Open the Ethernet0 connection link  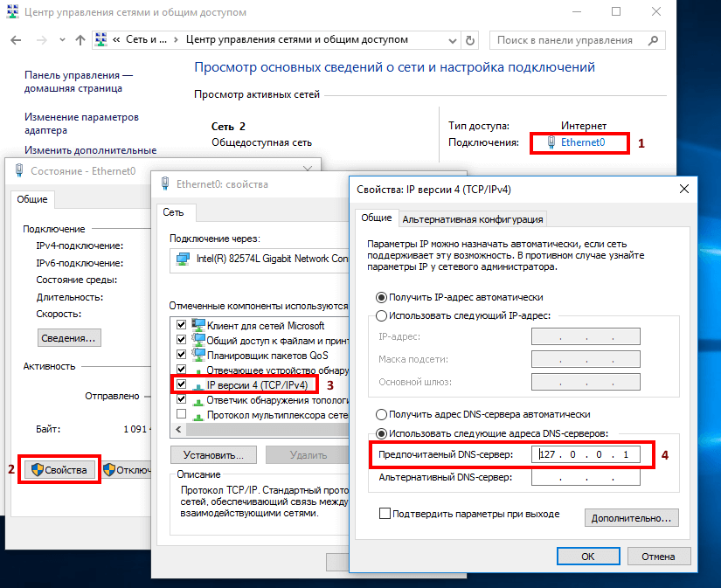(583, 142)
